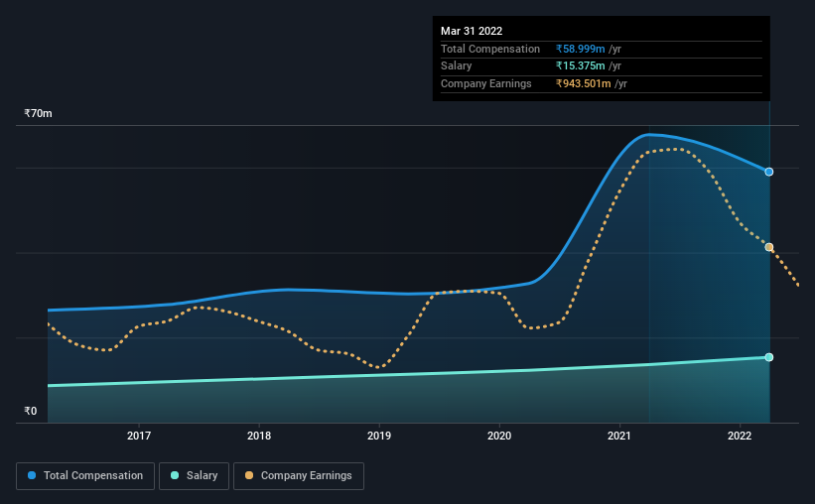Viewport: 815px width, 504px height.
Task: Click the 2018 x-axis label
Action: 259,436
